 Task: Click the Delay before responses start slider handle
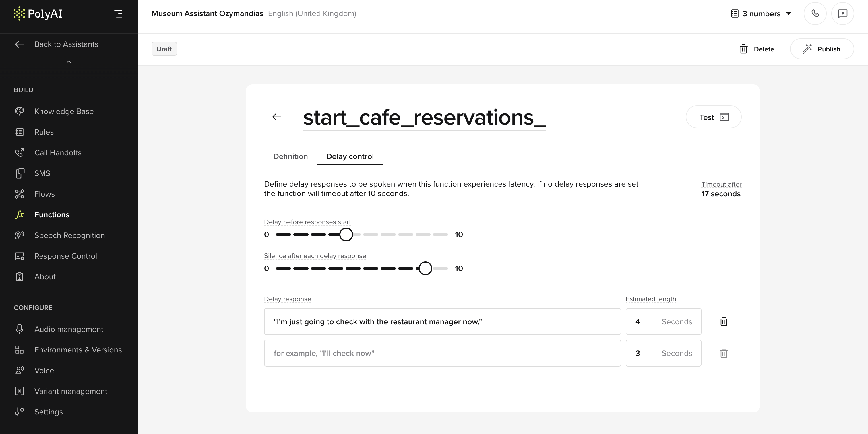click(346, 234)
